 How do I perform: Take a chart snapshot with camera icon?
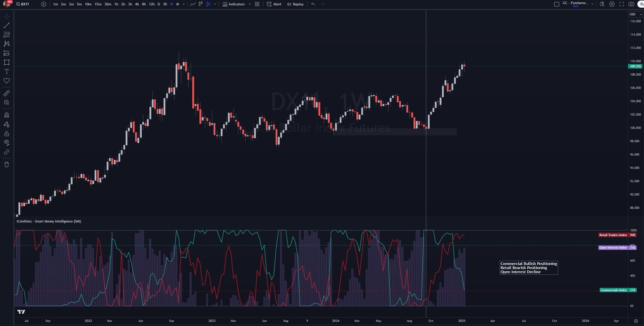[x=631, y=4]
